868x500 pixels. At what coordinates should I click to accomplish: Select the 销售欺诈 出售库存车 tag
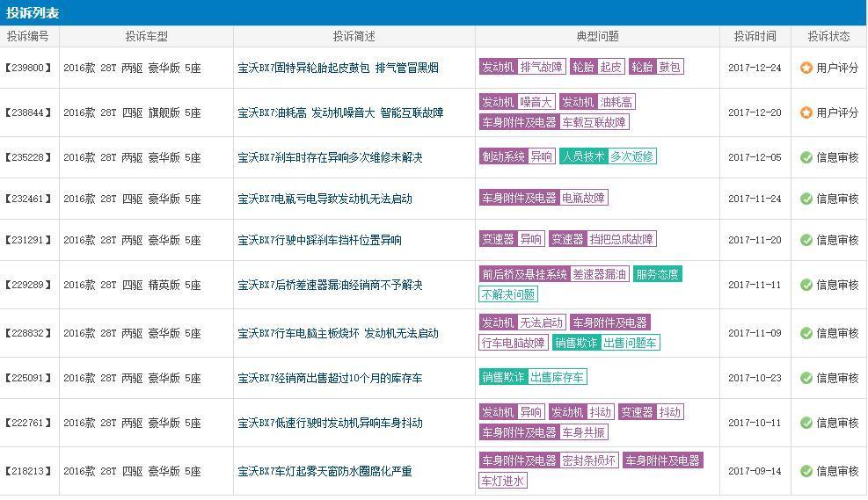533,377
